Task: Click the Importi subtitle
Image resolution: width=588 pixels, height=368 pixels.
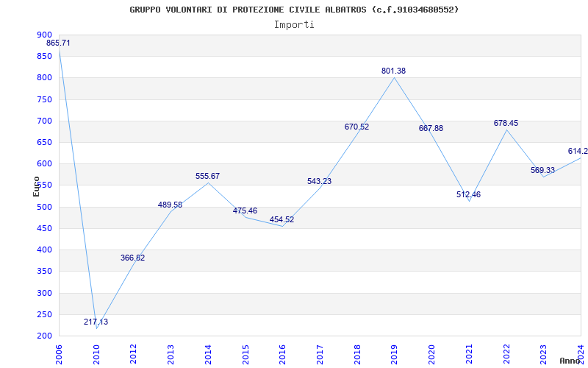Action: pos(294,25)
